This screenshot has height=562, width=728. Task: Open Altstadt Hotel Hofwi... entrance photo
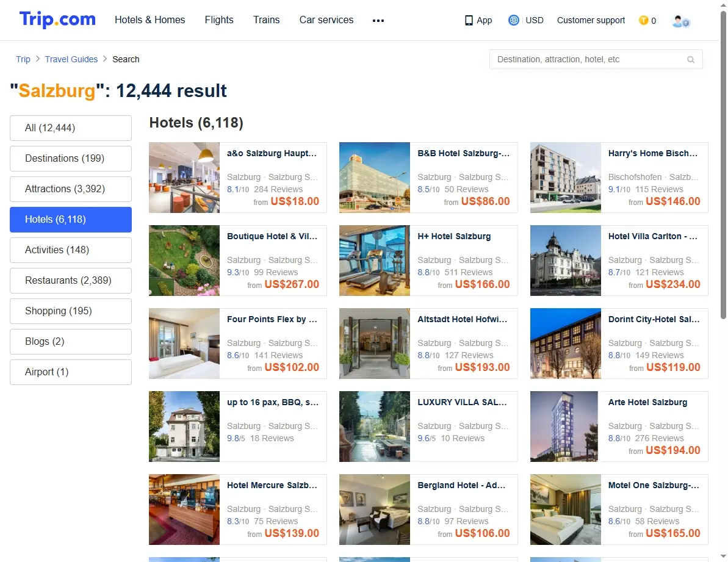point(375,344)
